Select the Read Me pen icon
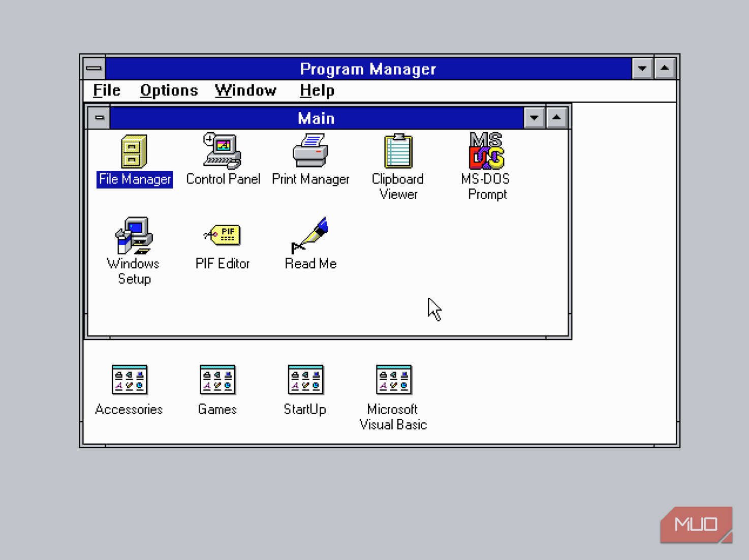The height and width of the screenshot is (560, 749). (310, 235)
